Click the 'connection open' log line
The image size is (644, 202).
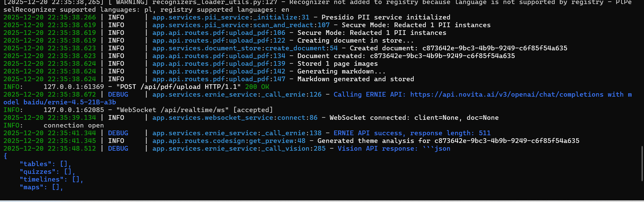point(74,125)
